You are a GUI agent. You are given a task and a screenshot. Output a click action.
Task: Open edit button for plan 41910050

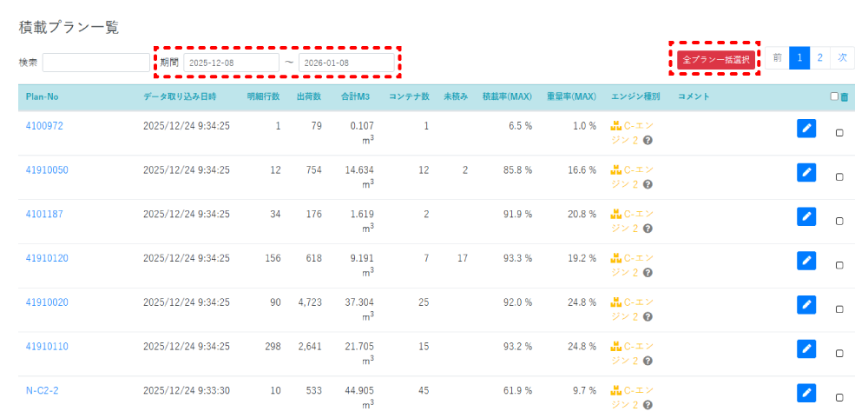[806, 172]
